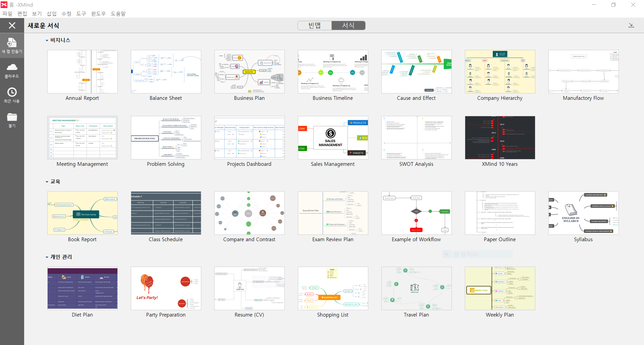Collapse the 비지니스 section
This screenshot has height=345, width=644.
click(x=47, y=41)
